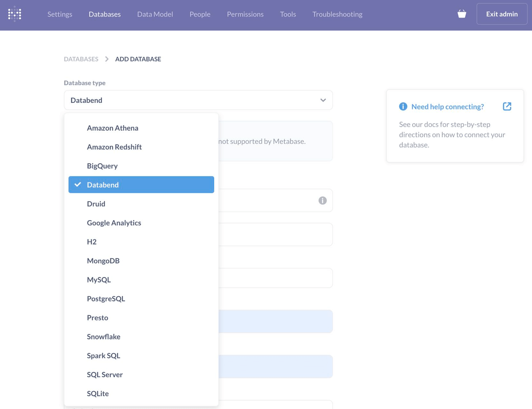Open the Databend database type selector

(198, 100)
